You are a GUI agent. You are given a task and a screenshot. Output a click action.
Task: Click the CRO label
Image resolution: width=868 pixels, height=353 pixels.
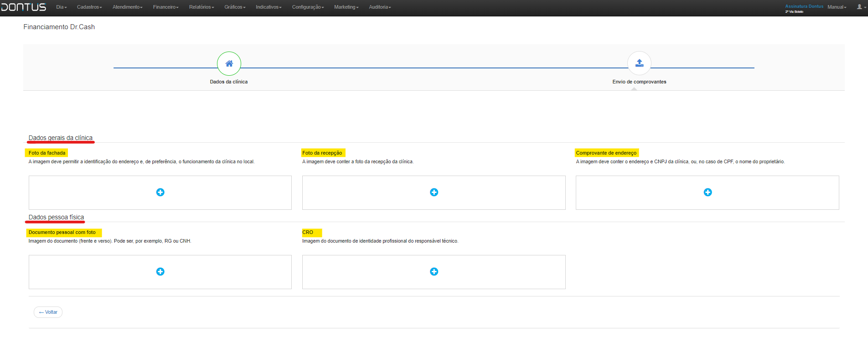pos(308,232)
